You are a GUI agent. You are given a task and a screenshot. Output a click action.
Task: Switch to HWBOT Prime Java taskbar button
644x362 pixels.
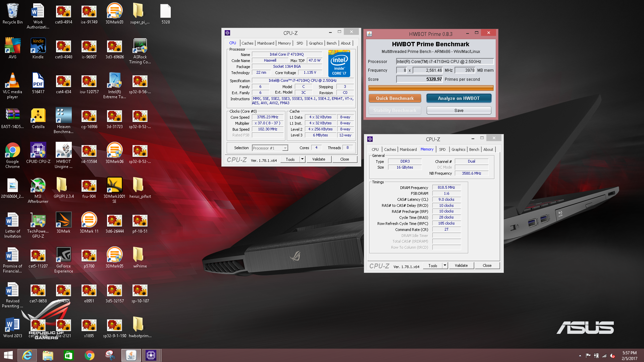point(131,355)
